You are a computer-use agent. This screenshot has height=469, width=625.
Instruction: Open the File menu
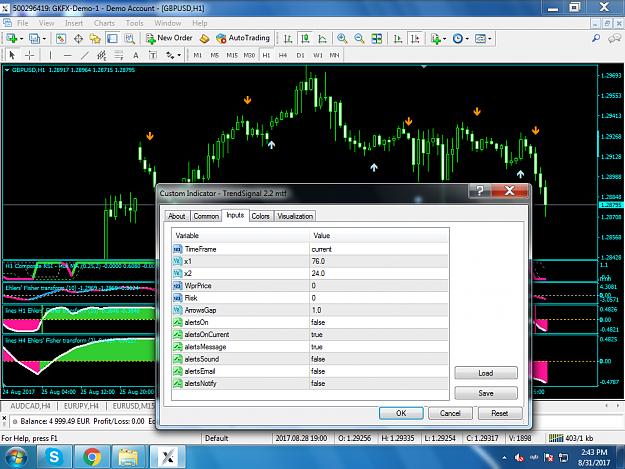click(23, 23)
